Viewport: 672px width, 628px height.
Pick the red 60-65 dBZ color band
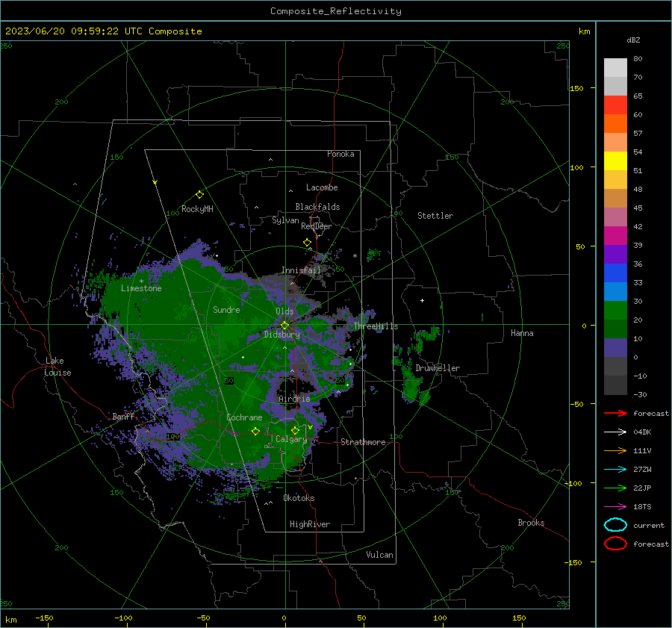tap(615, 105)
